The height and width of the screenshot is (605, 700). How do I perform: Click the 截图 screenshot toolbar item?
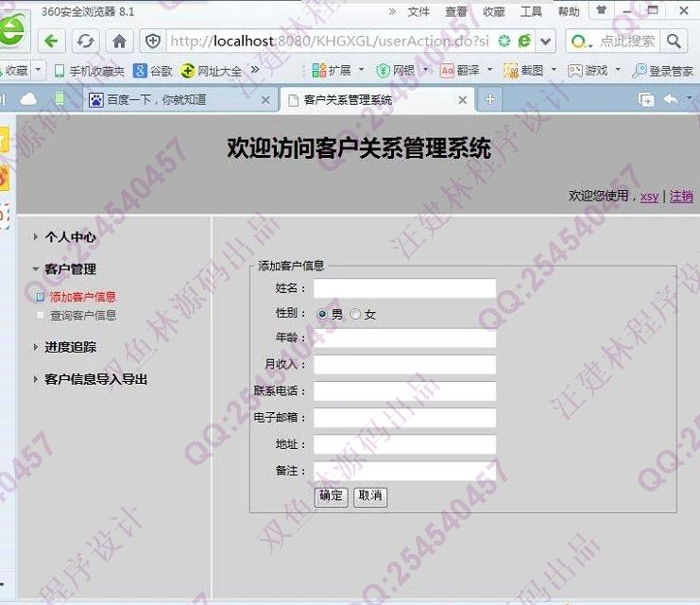523,70
